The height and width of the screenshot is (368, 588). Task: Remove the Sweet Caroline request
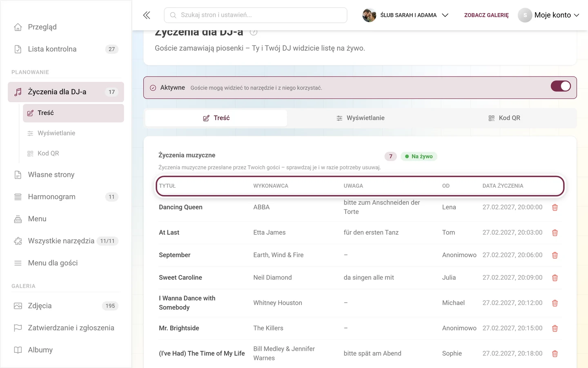[555, 278]
